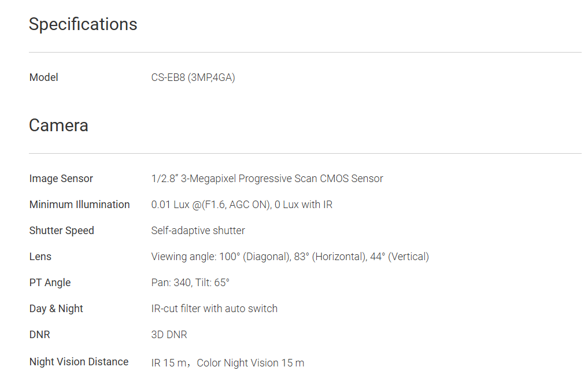The height and width of the screenshot is (389, 588).
Task: Select the Viewing angle specification text
Action: click(290, 257)
